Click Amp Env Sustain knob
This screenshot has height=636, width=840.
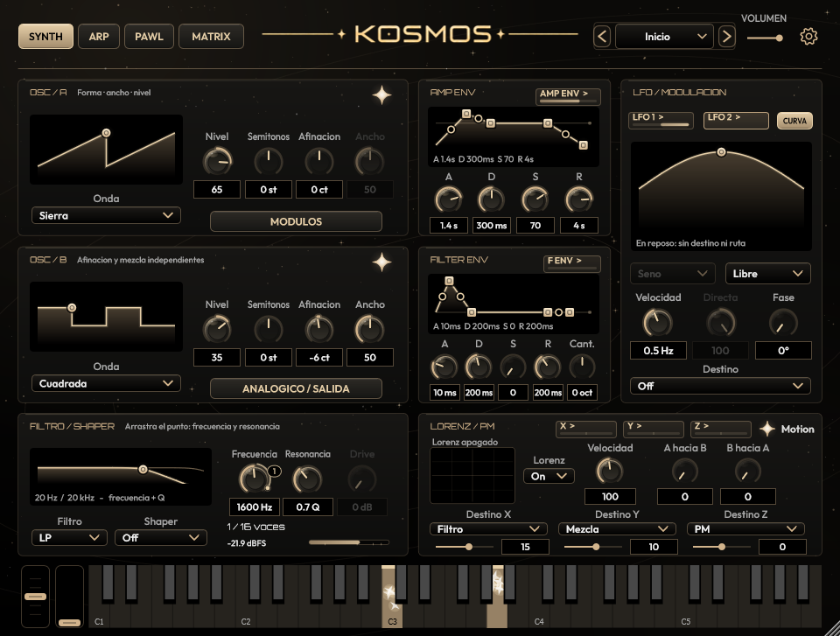[535, 199]
